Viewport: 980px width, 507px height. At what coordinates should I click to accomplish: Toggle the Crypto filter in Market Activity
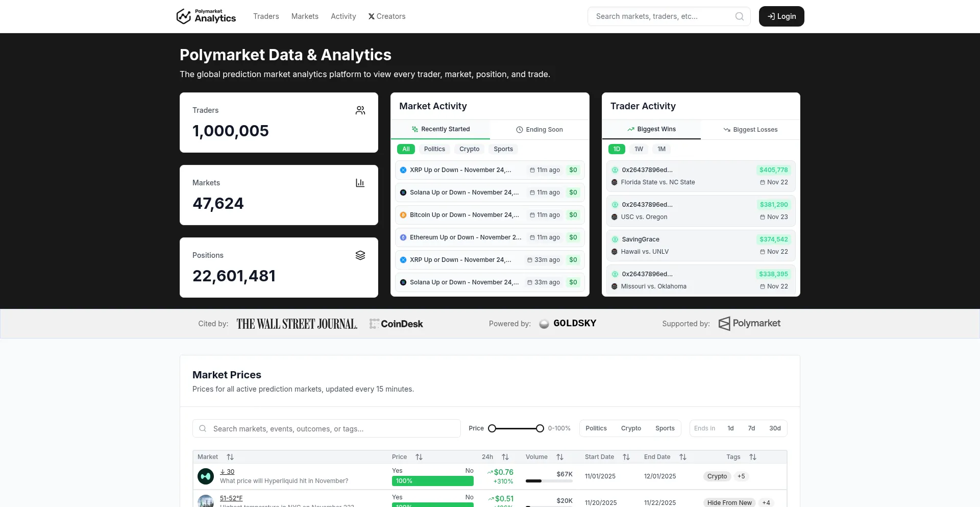coord(469,149)
